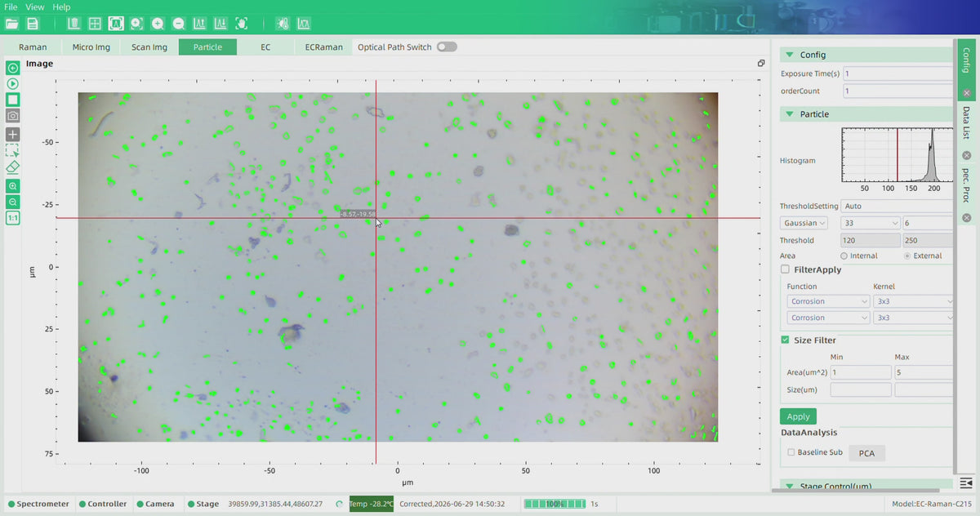Click the PCA button
This screenshot has height=516, width=980.
(x=866, y=453)
